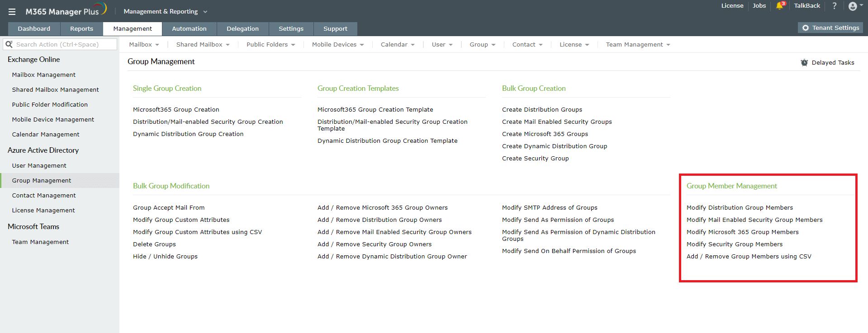Image resolution: width=868 pixels, height=333 pixels.
Task: Click Create Distribution Groups link
Action: (542, 109)
